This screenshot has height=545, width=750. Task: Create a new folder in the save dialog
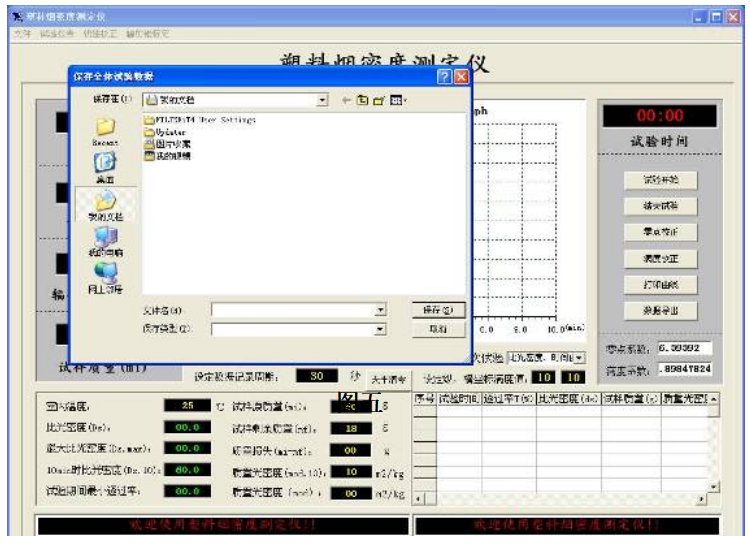click(379, 100)
